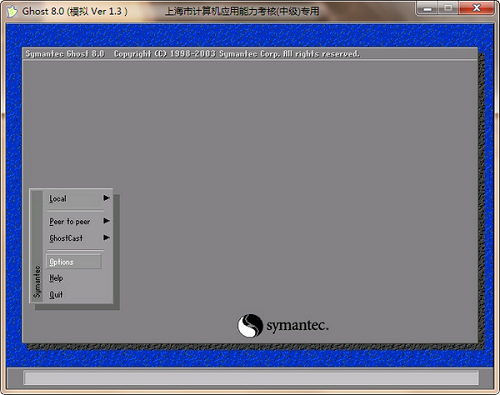Expand the Peer to peer submenu arrow
The height and width of the screenshot is (395, 500).
coord(106,221)
